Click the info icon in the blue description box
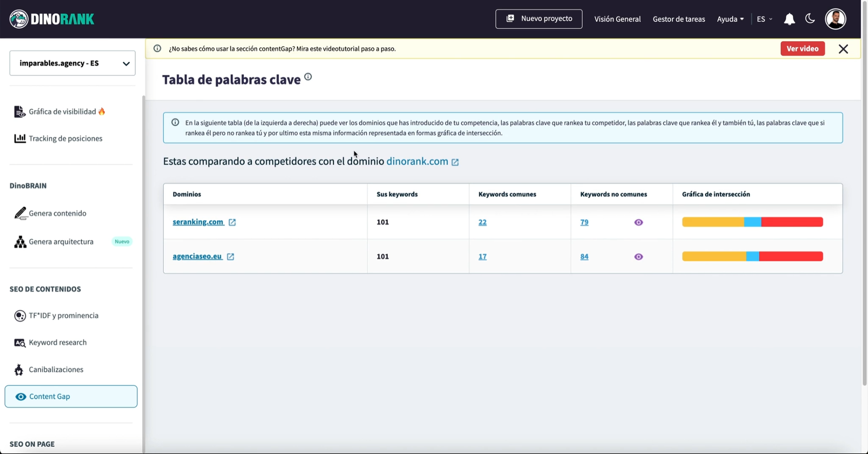This screenshot has height=454, width=868. (175, 123)
